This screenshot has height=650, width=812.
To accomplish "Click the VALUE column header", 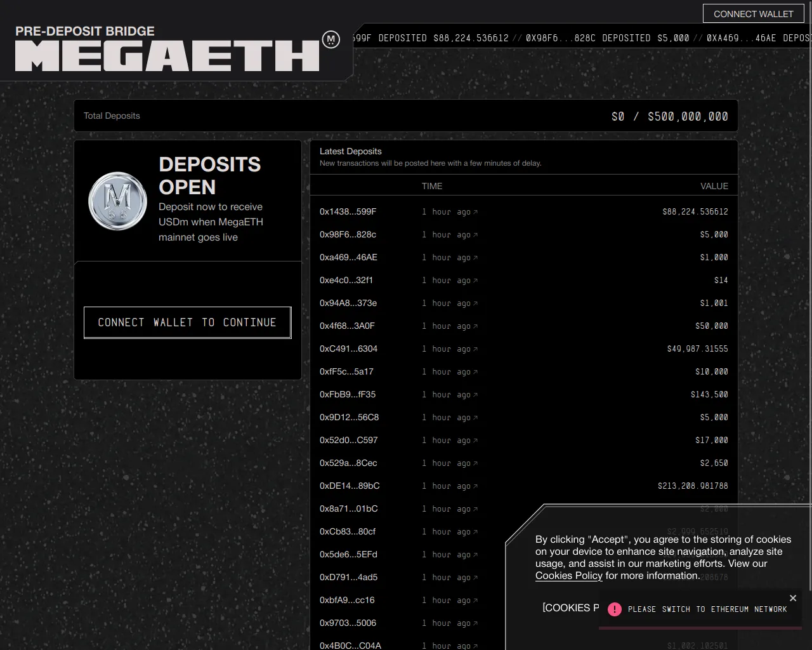I will (x=714, y=186).
